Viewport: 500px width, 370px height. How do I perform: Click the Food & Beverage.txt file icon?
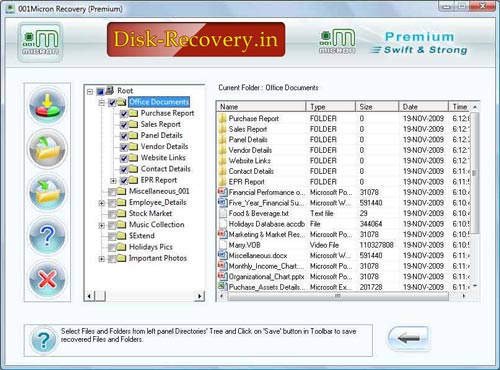coord(222,213)
